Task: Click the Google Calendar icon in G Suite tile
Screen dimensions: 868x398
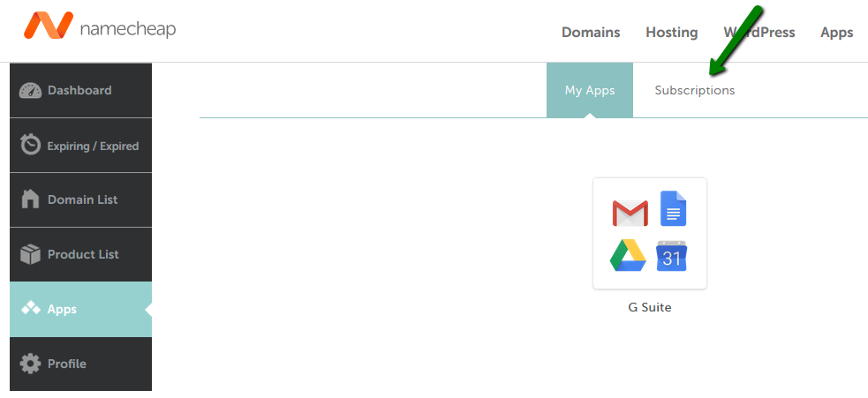Action: (671, 256)
